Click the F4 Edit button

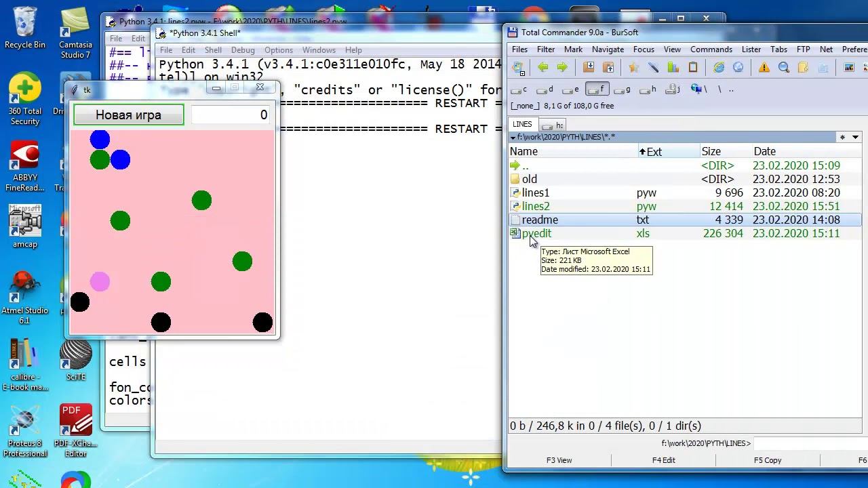pyautogui.click(x=663, y=460)
